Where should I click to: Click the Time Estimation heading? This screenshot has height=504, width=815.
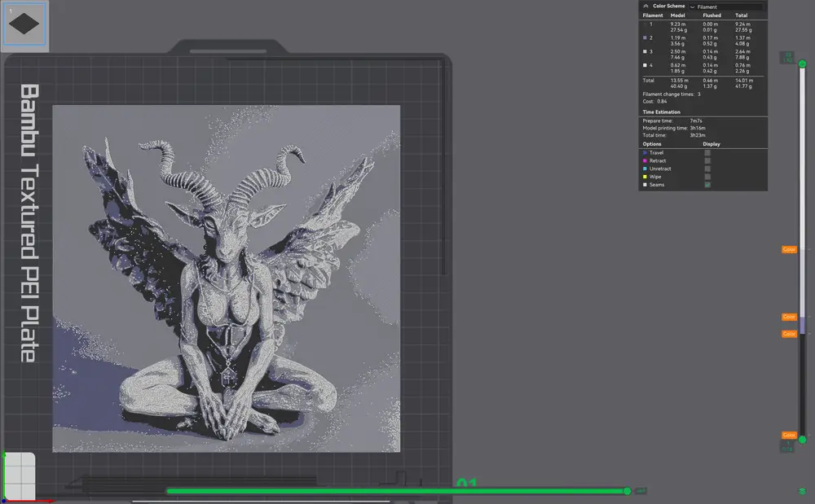click(661, 112)
